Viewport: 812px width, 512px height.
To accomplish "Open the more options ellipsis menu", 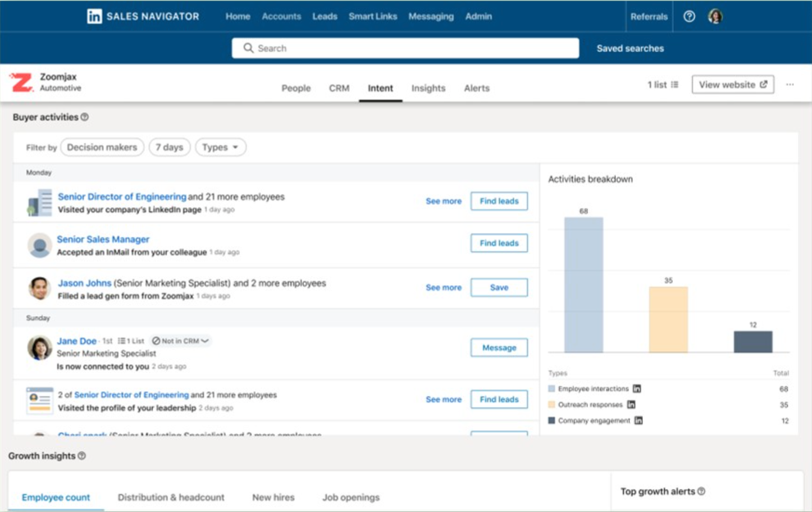I will click(x=790, y=84).
